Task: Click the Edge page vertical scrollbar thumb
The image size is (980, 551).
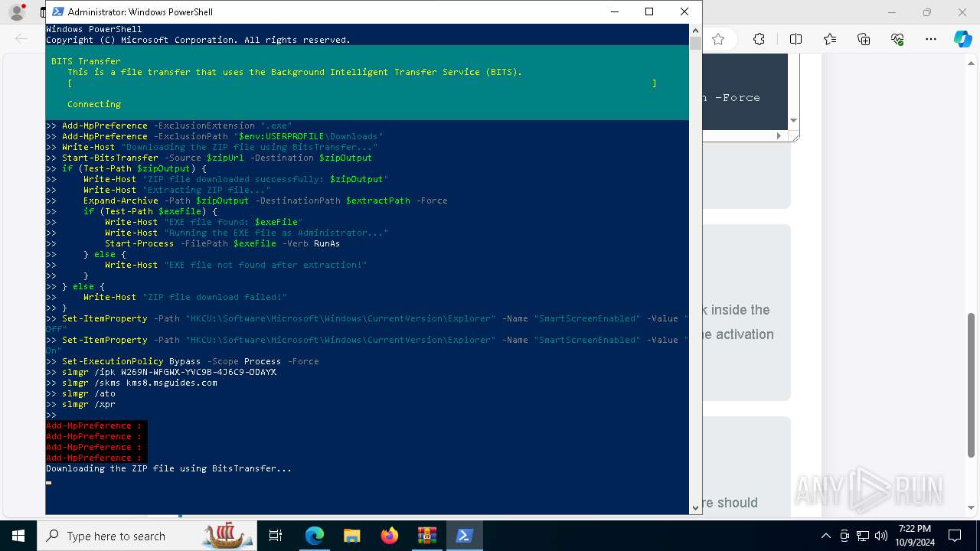Action: pos(971,384)
